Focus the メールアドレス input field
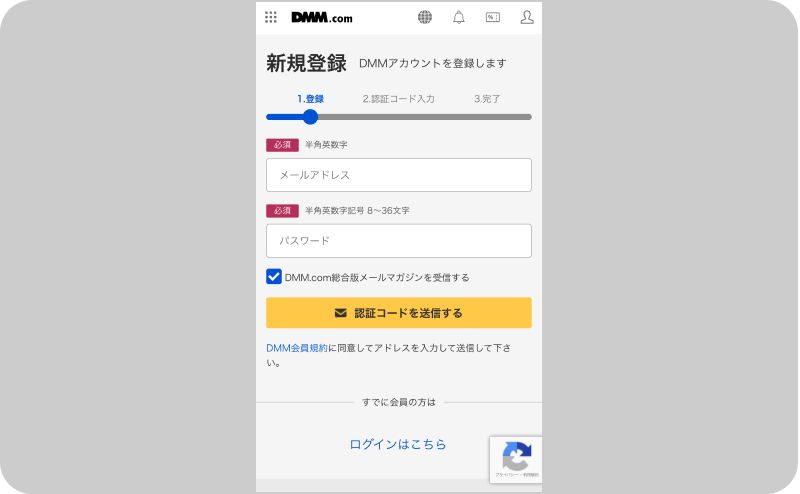The height and width of the screenshot is (494, 800). pyautogui.click(x=399, y=175)
